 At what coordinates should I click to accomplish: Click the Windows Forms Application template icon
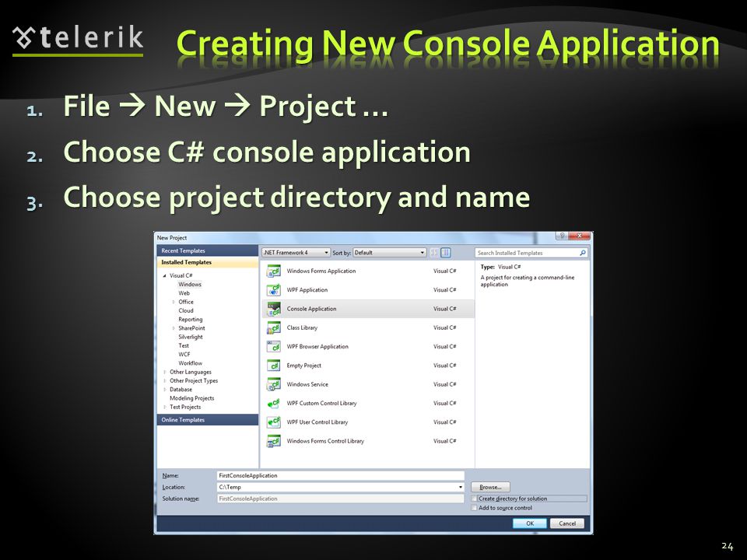click(x=273, y=271)
